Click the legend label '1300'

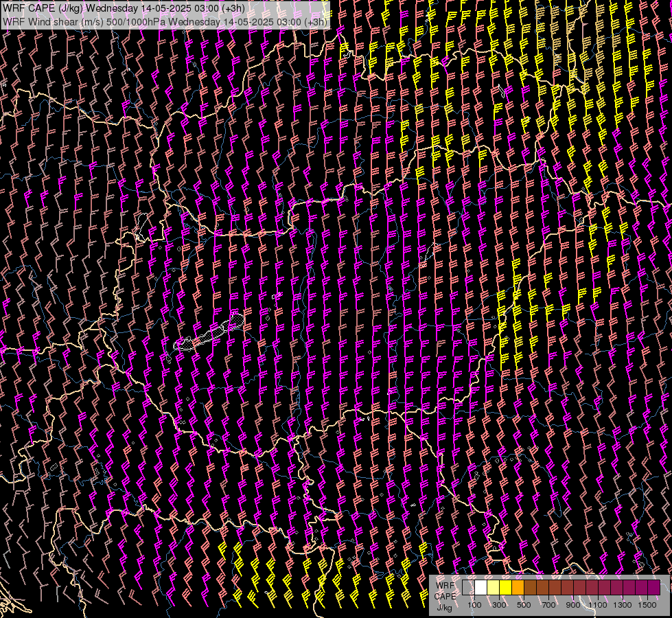(623, 605)
